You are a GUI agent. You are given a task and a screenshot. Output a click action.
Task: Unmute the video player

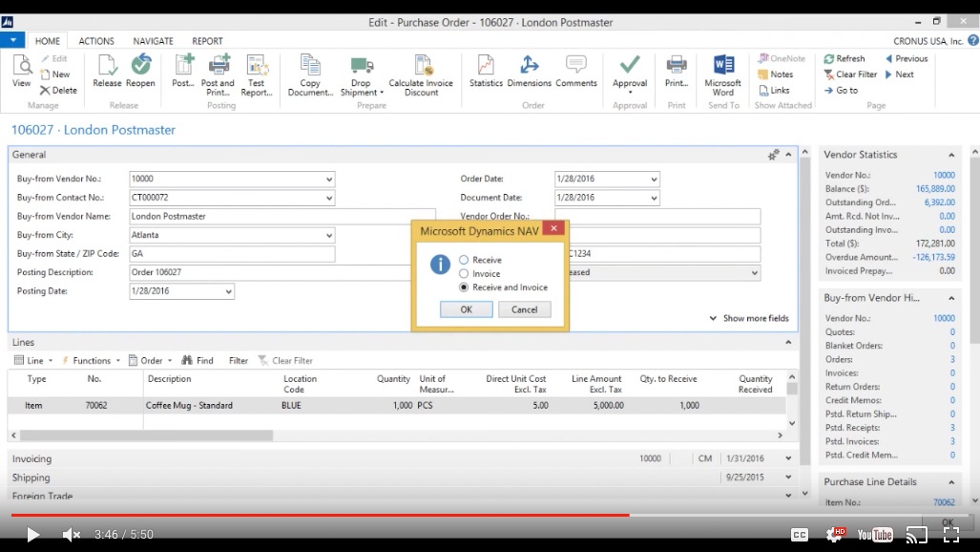pyautogui.click(x=71, y=535)
